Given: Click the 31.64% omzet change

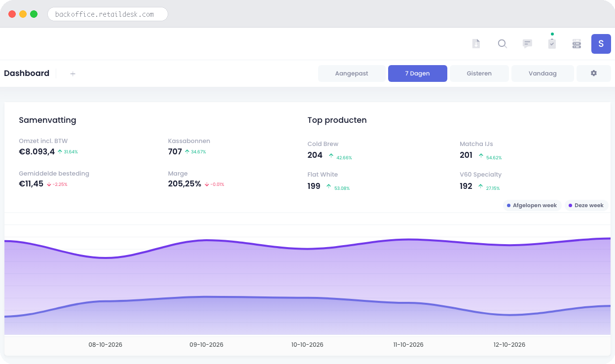Looking at the screenshot, I should point(71,152).
